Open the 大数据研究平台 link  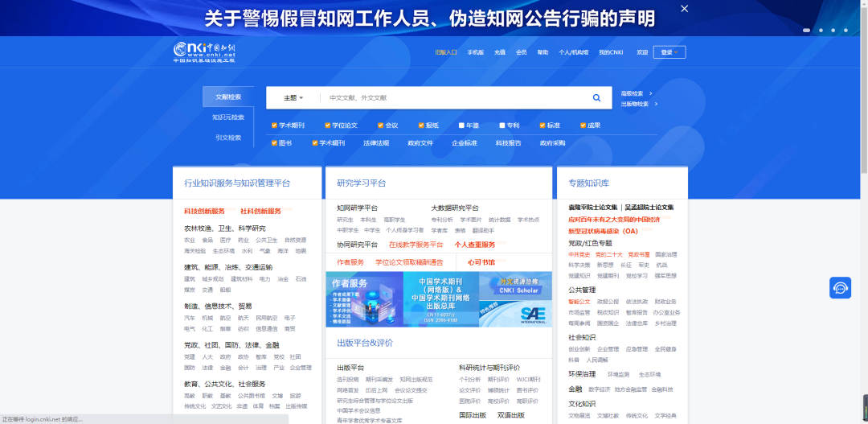pos(455,208)
